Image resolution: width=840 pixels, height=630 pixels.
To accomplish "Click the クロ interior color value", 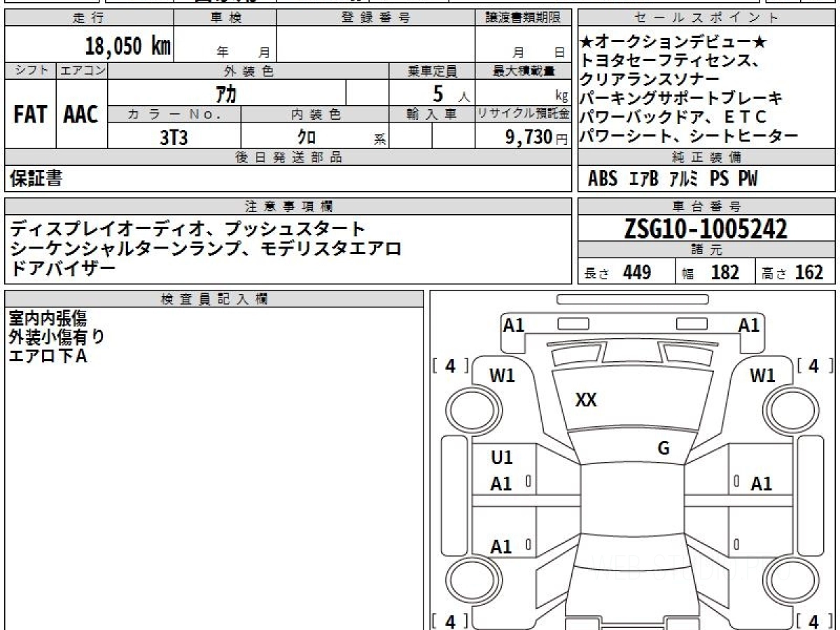I will [x=307, y=137].
